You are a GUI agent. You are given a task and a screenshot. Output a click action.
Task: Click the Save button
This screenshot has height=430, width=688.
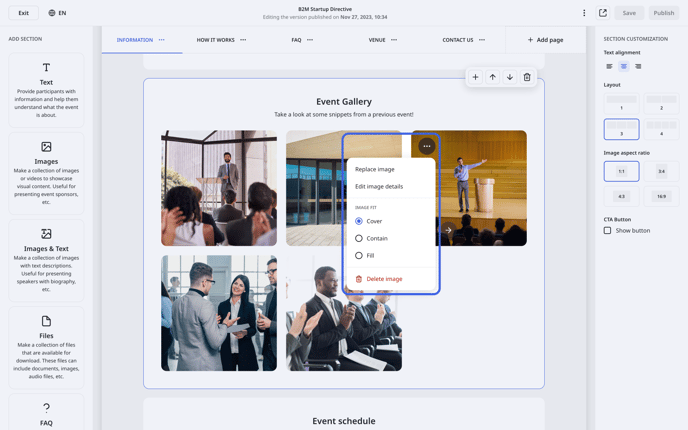[629, 13]
